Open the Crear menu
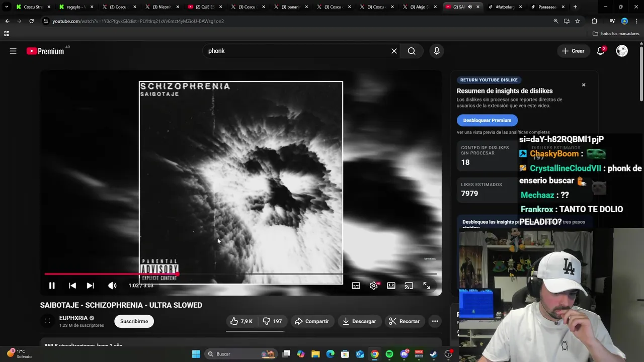Screen dimensions: 644x362 point(573,51)
